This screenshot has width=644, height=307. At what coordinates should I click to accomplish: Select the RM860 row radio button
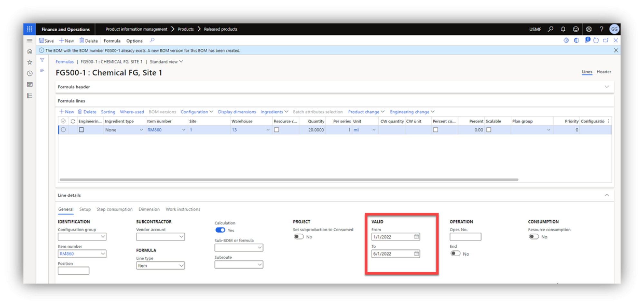click(63, 130)
